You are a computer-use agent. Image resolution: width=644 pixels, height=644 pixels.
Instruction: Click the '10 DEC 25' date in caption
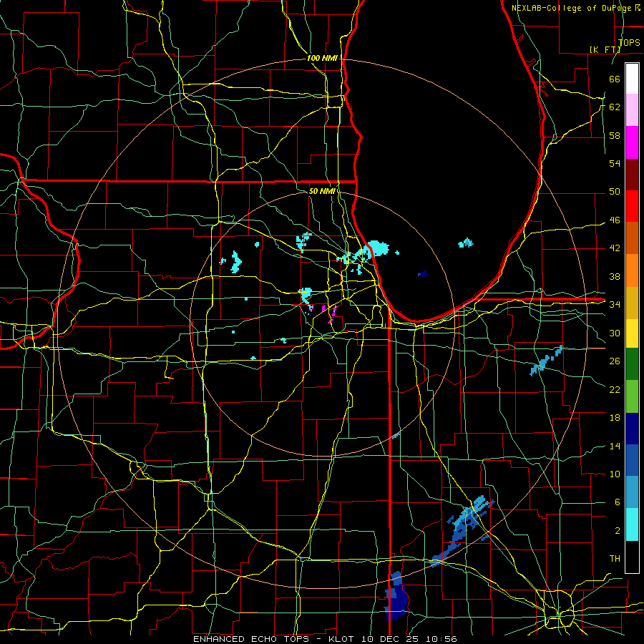tap(391, 639)
